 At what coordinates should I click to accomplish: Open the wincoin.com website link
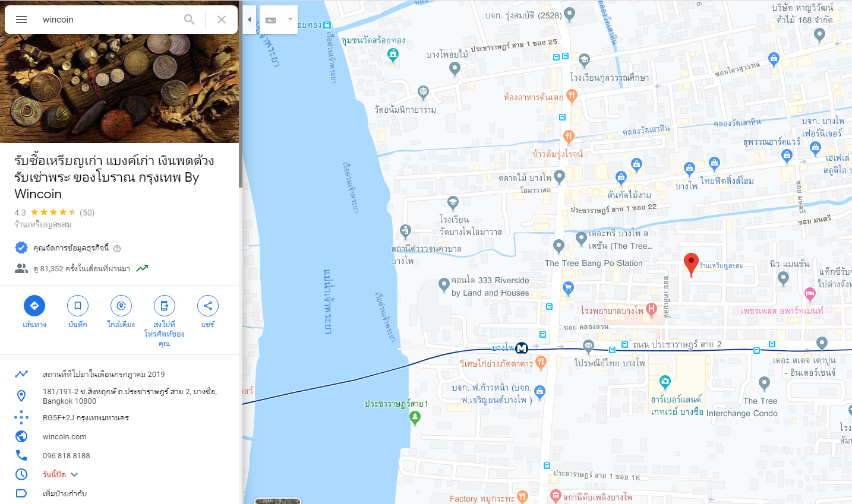coord(65,436)
